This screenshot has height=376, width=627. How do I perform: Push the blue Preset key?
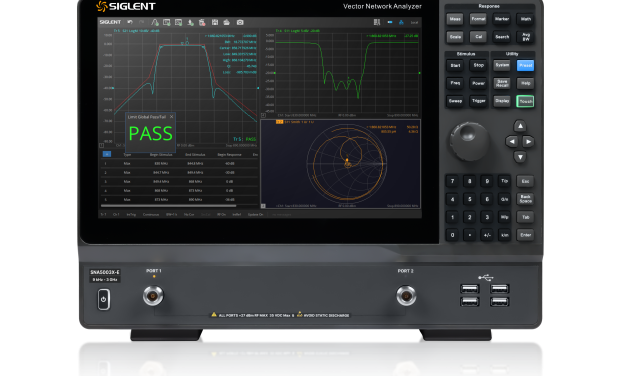coord(525,65)
